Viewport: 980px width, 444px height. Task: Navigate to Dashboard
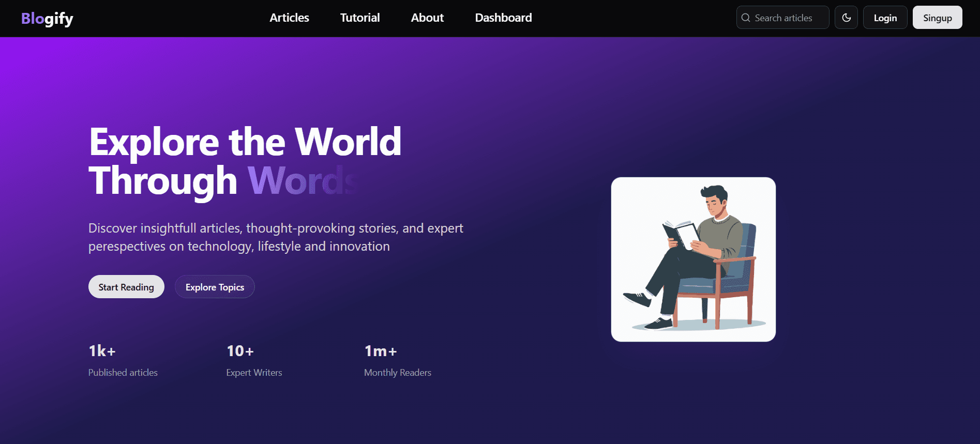(x=503, y=18)
